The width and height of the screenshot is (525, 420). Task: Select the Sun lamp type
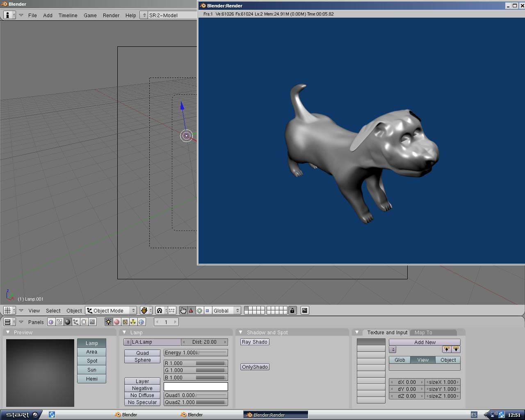click(x=91, y=370)
